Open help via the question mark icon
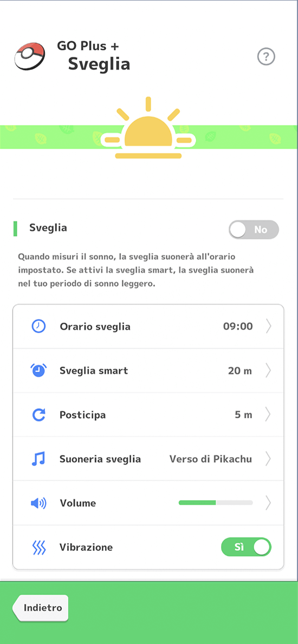 coord(266,56)
